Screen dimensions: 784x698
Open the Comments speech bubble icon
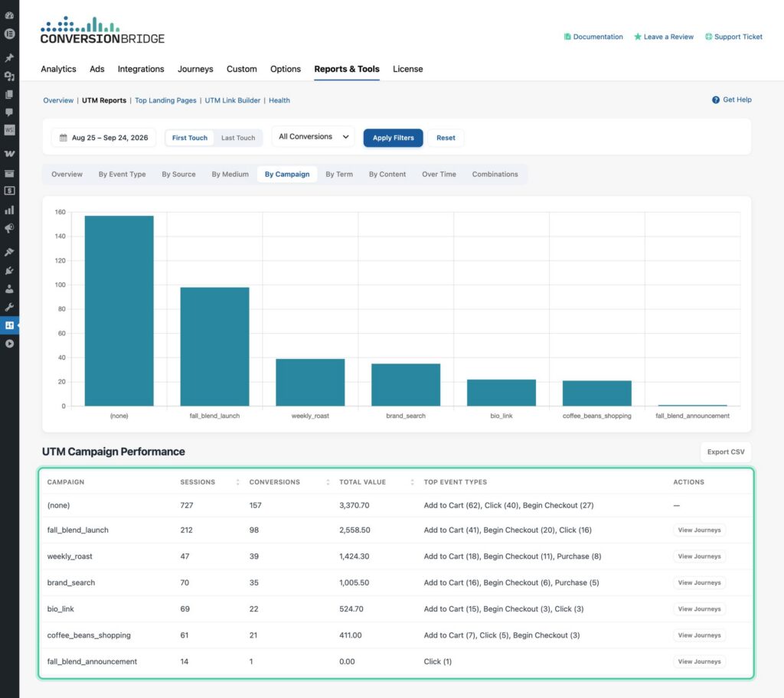coord(9,112)
